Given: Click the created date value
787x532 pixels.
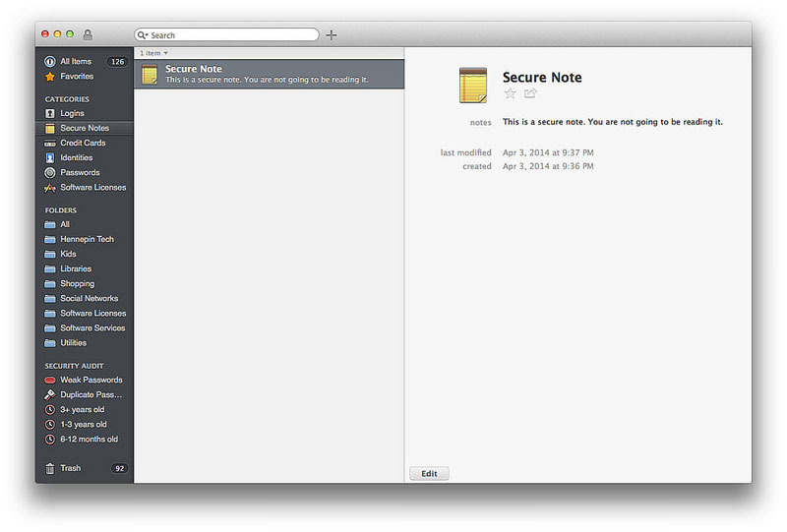Looking at the screenshot, I should click(x=548, y=166).
